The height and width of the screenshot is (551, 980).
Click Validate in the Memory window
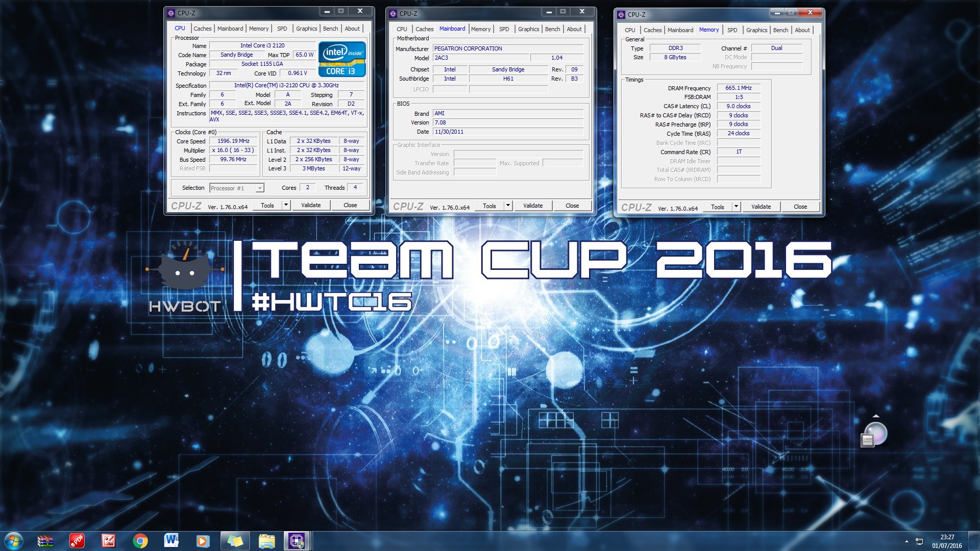click(761, 207)
